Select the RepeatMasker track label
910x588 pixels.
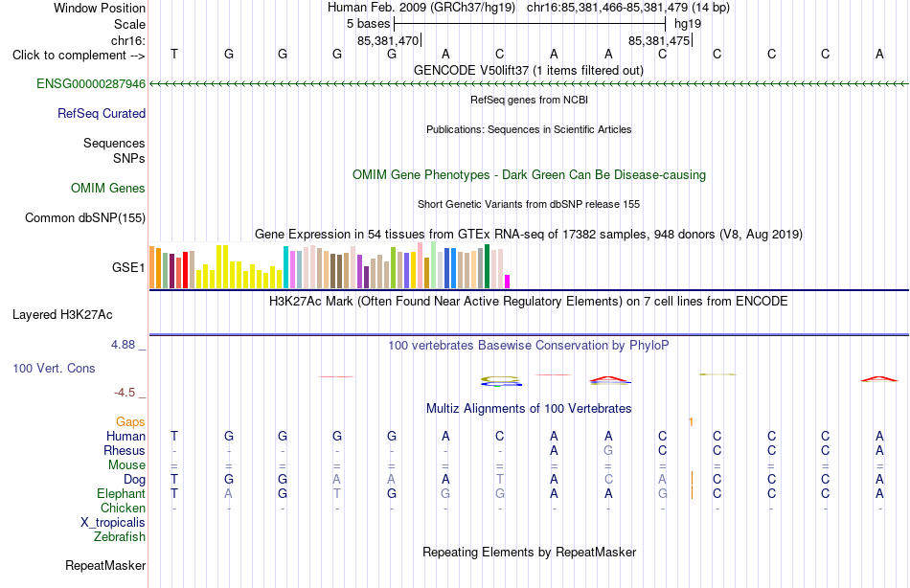coord(105,565)
